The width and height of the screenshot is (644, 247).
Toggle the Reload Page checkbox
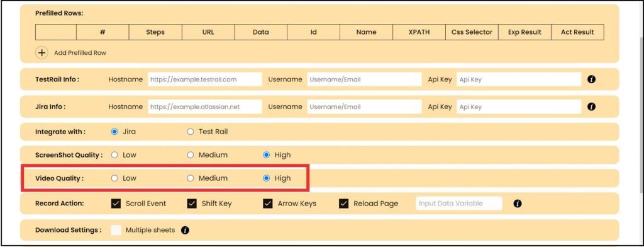tap(344, 204)
